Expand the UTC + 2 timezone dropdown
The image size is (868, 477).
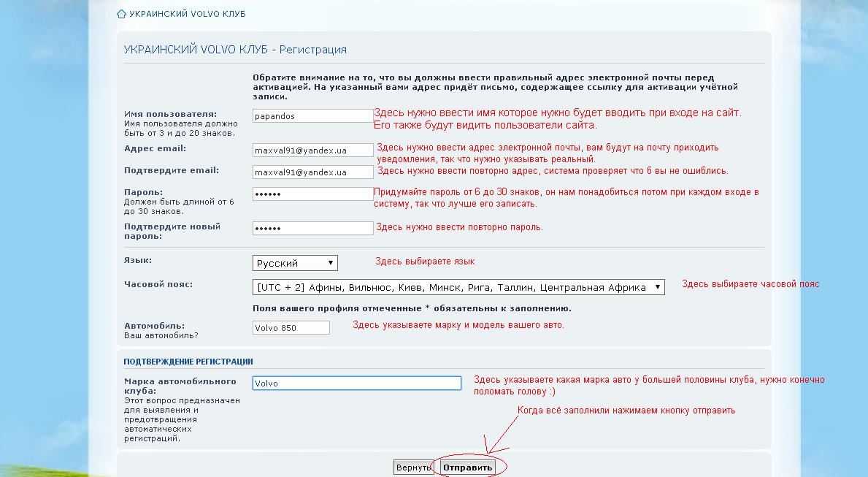458,287
